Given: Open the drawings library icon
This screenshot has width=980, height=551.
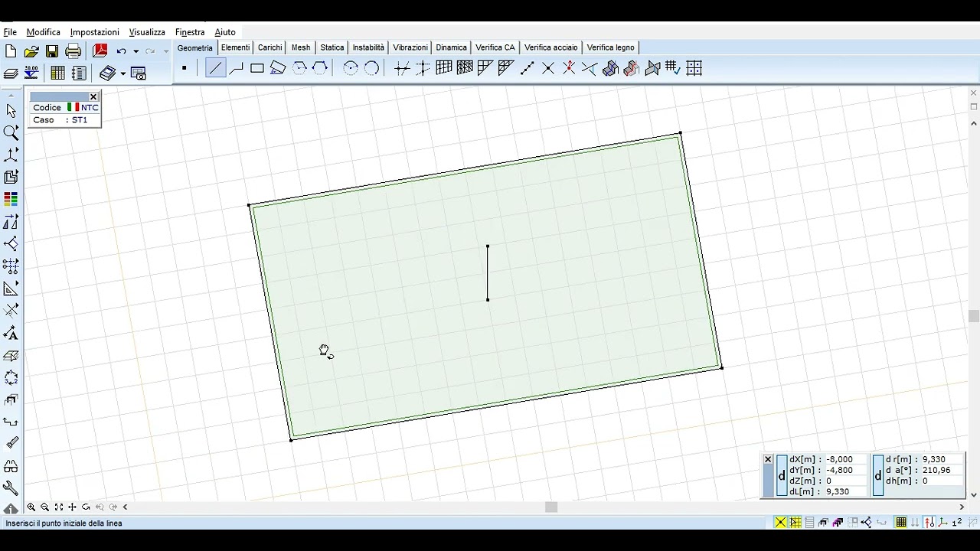Looking at the screenshot, I should pyautogui.click(x=107, y=73).
